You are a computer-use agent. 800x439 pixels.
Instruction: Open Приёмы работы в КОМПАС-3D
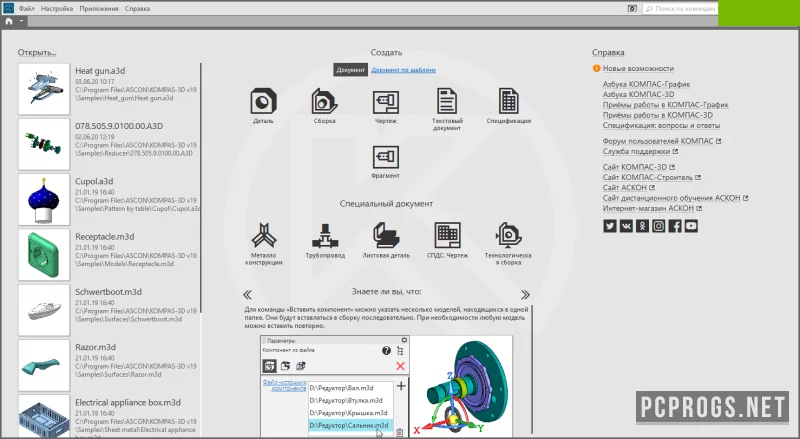point(658,115)
